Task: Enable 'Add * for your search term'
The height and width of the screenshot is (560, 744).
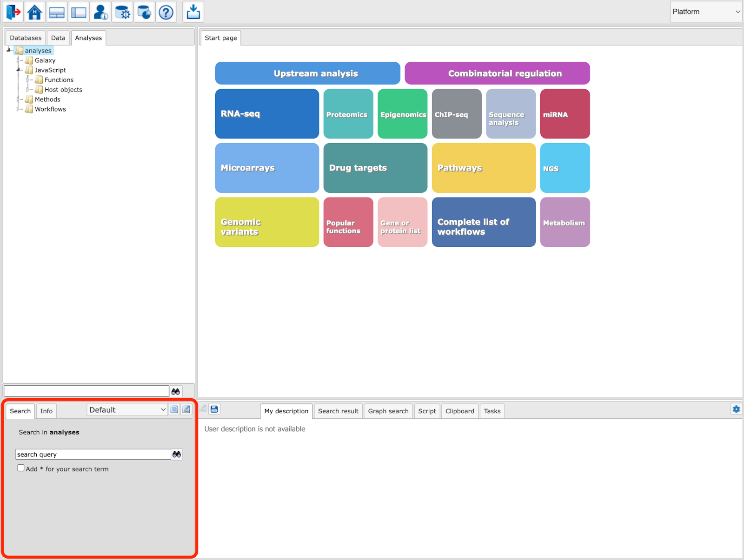Action: (x=21, y=468)
